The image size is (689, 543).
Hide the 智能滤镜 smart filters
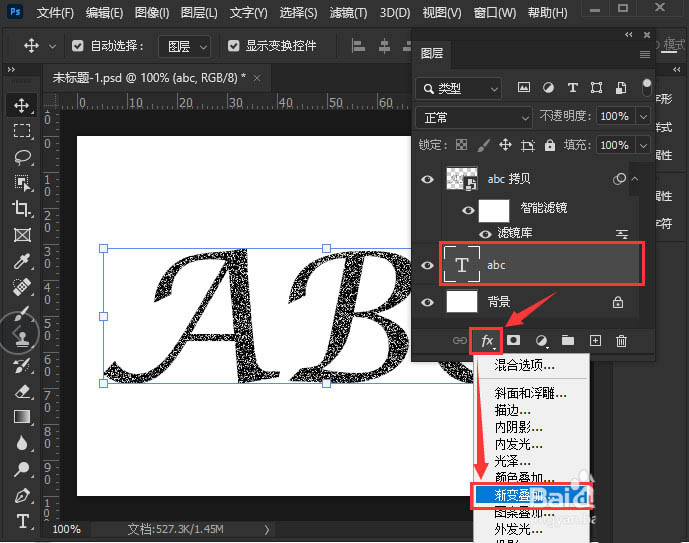[468, 210]
